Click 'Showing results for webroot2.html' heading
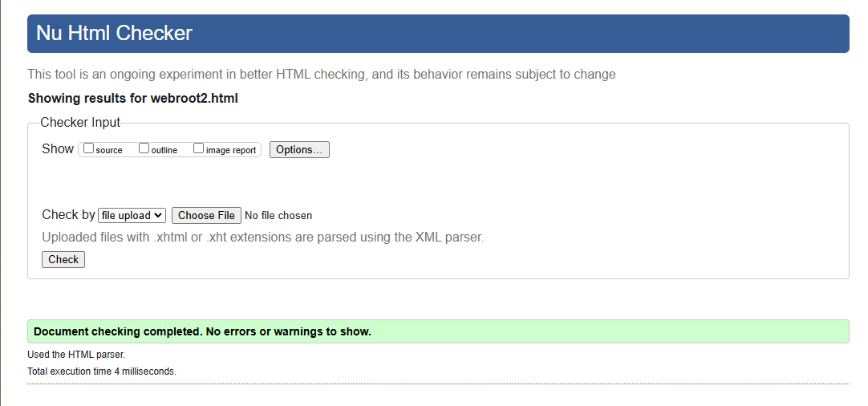Image resolution: width=868 pixels, height=406 pixels. pos(133,99)
